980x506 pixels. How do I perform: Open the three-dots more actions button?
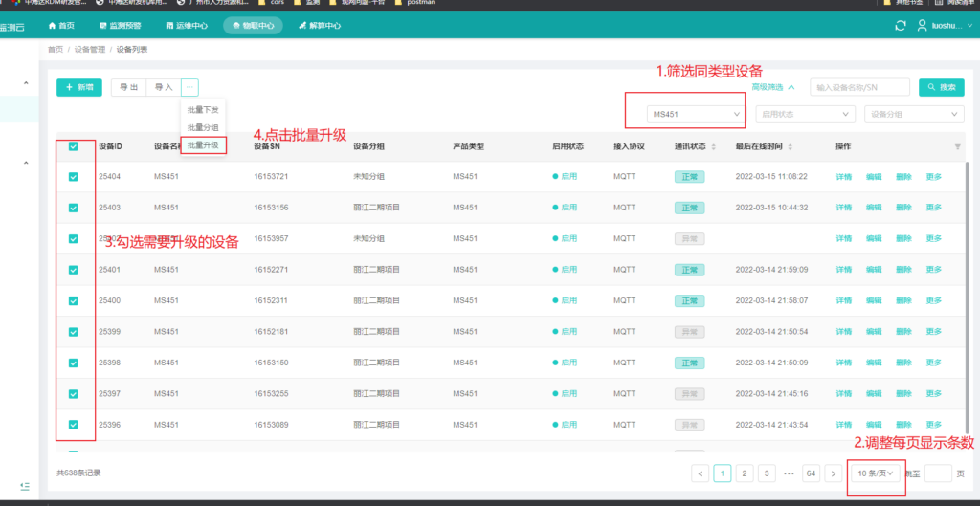click(189, 87)
